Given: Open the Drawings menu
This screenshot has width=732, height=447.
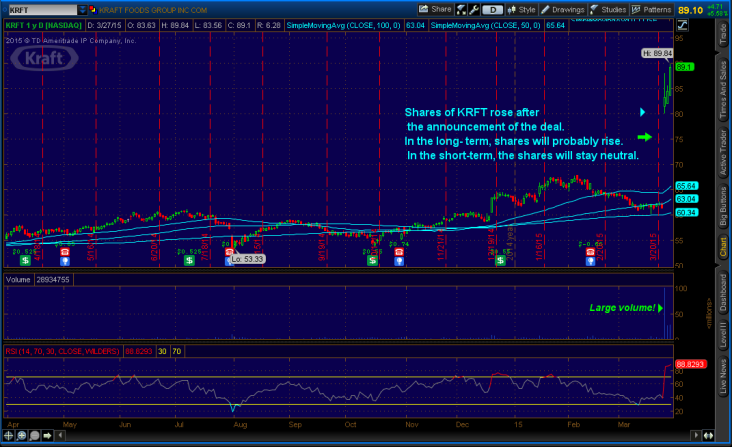Looking at the screenshot, I should (x=563, y=9).
